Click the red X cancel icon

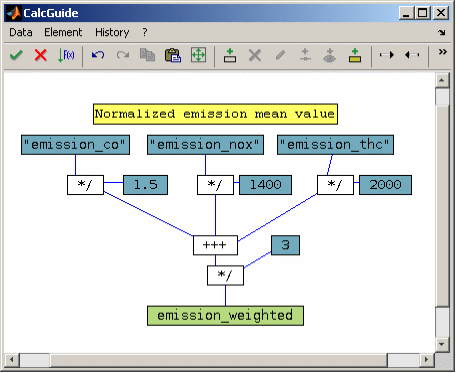tap(41, 55)
